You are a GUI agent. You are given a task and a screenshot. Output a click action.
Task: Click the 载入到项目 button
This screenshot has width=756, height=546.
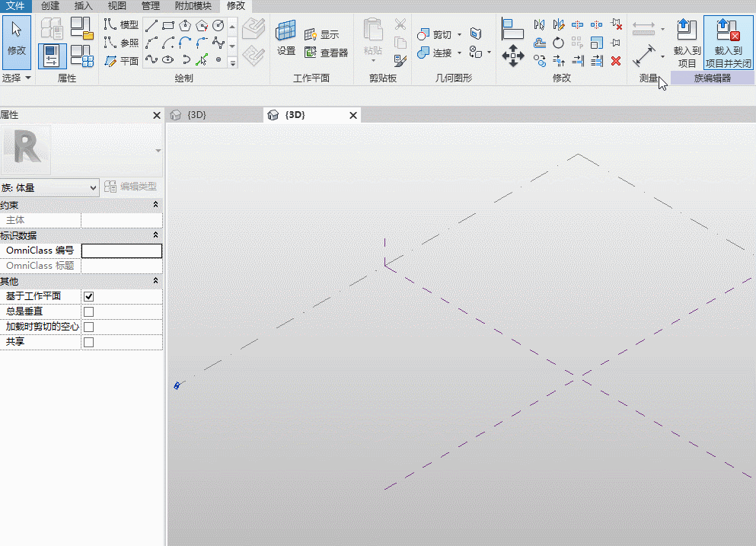tap(687, 43)
